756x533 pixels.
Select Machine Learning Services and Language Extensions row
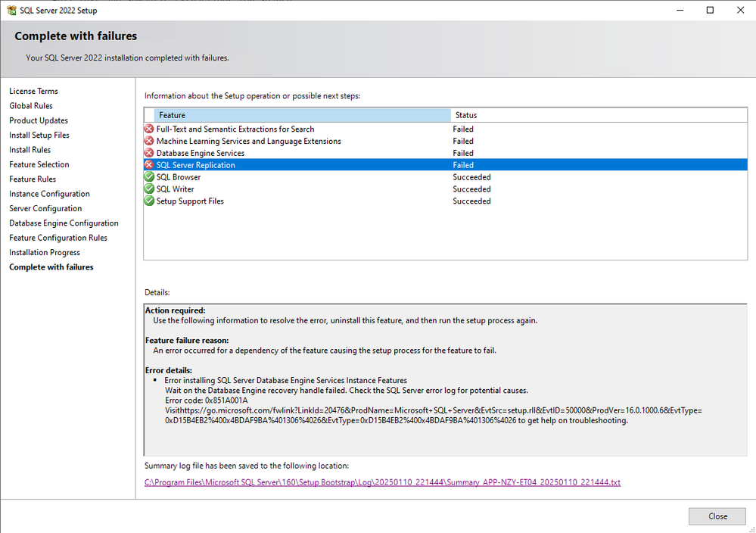tap(446, 141)
